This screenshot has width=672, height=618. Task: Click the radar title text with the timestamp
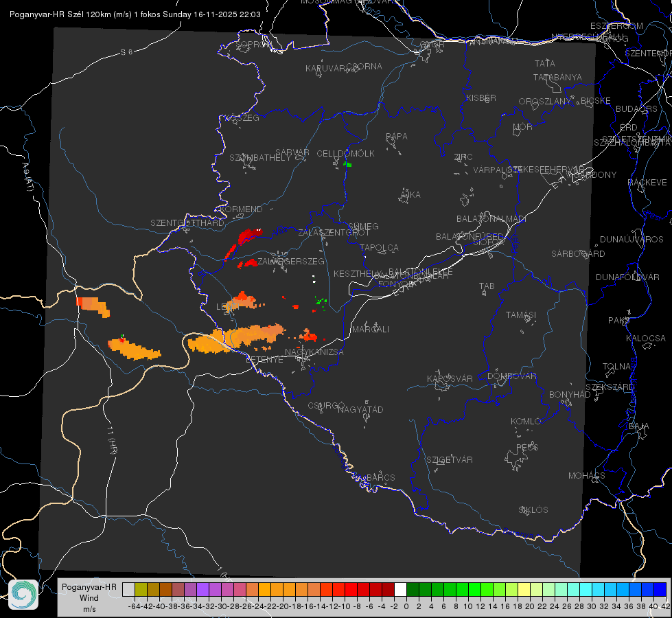135,14
